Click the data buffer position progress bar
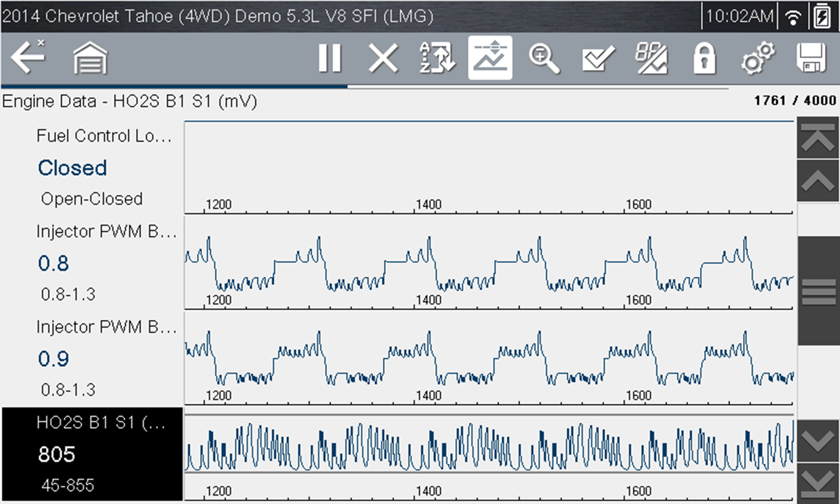The width and height of the screenshot is (840, 504). click(364, 87)
